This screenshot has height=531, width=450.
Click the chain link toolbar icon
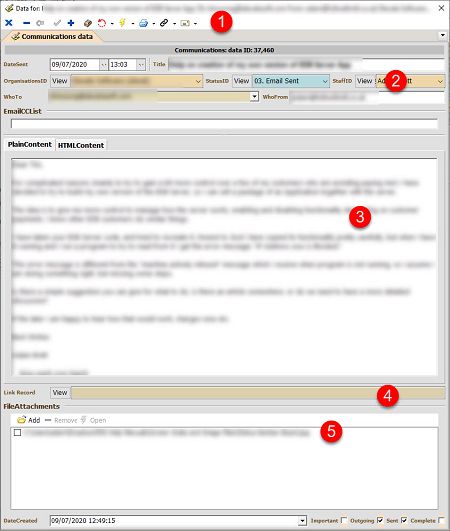click(x=164, y=23)
